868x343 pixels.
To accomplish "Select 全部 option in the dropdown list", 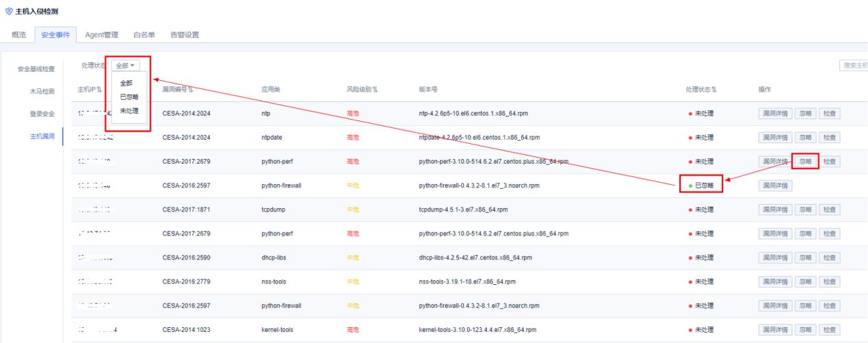I will (126, 83).
